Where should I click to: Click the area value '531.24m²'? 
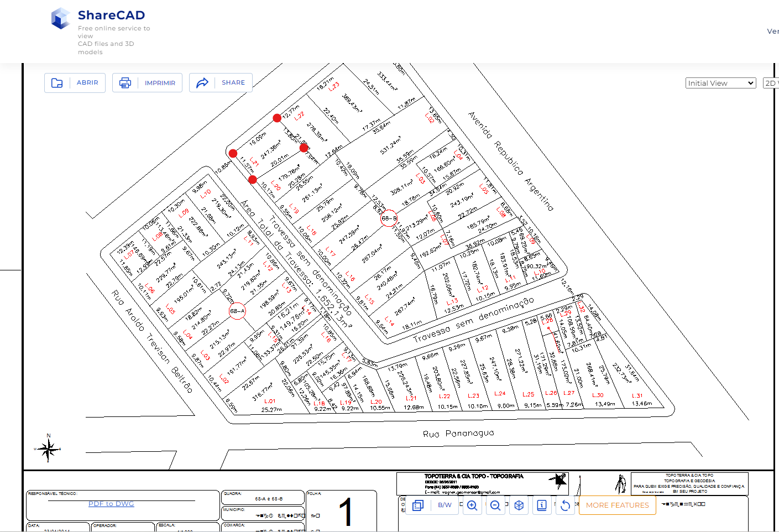(x=391, y=145)
